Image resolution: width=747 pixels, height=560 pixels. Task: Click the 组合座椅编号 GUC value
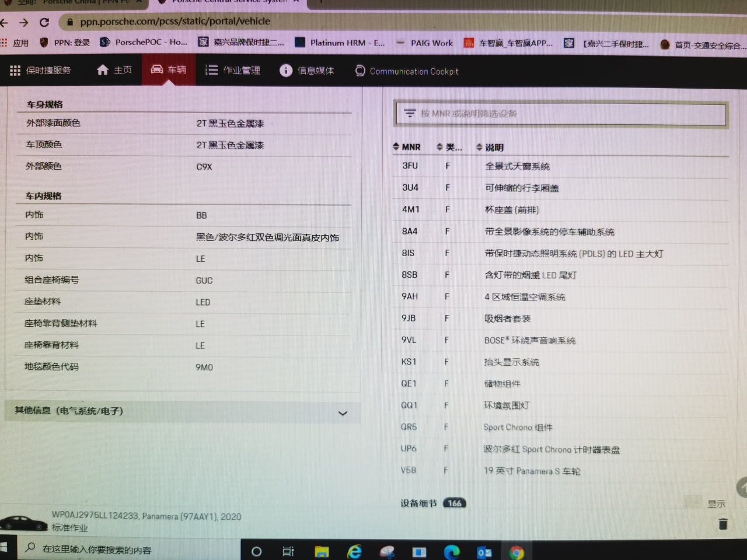tap(204, 281)
